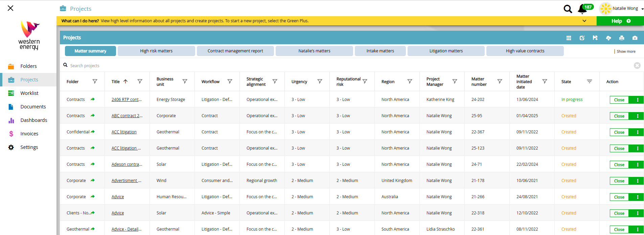Switch to the High risk matters tab

(x=156, y=51)
